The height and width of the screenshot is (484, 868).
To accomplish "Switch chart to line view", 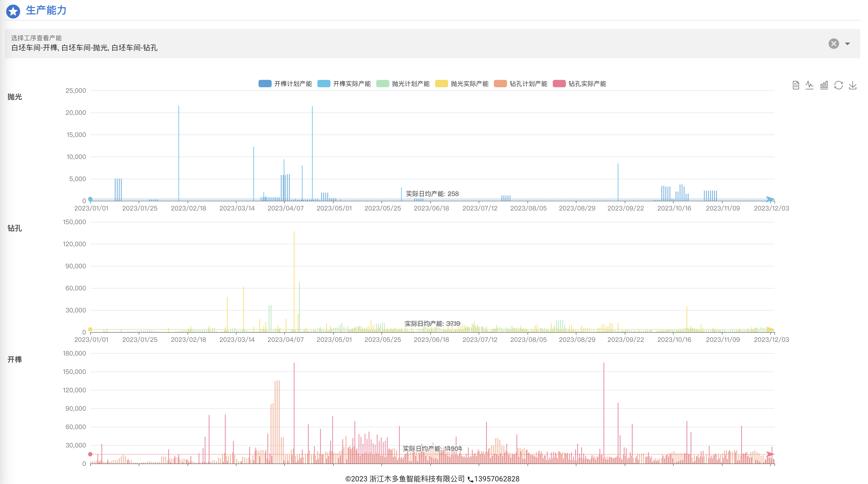I will tap(810, 85).
